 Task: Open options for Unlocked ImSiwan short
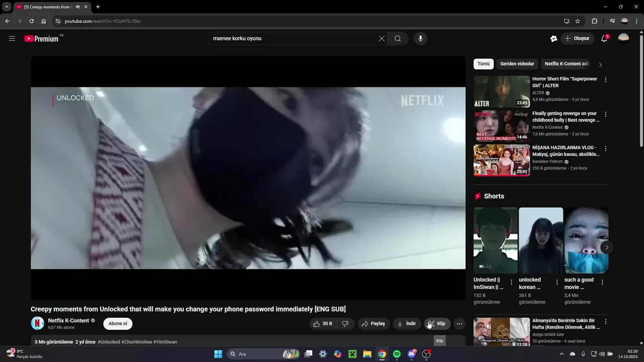[x=512, y=283]
